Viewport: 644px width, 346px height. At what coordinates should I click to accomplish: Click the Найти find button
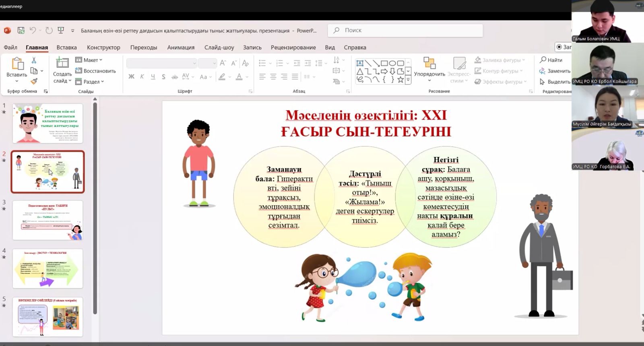tap(551, 60)
